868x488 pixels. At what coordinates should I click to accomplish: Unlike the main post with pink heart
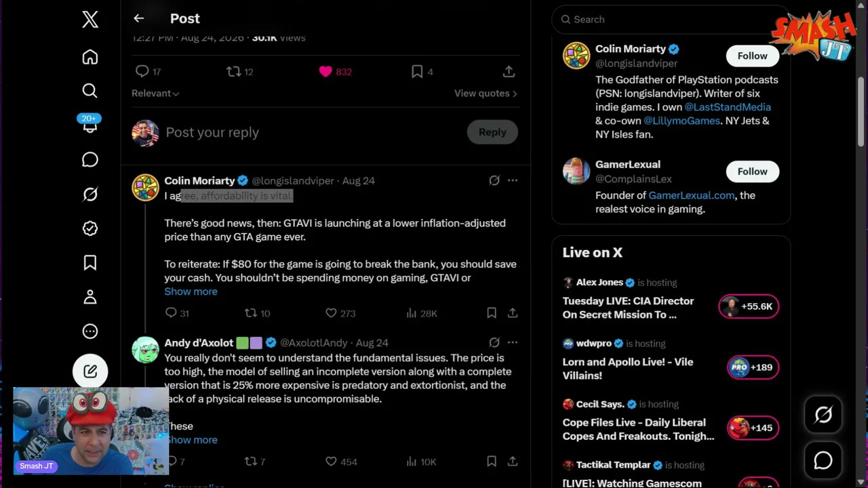(325, 71)
